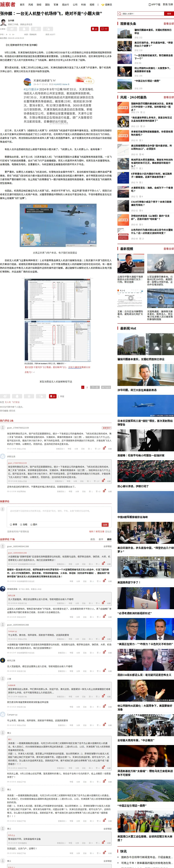Click the bottom star favorite share icon
The image size is (174, 868).
(x=29, y=396)
